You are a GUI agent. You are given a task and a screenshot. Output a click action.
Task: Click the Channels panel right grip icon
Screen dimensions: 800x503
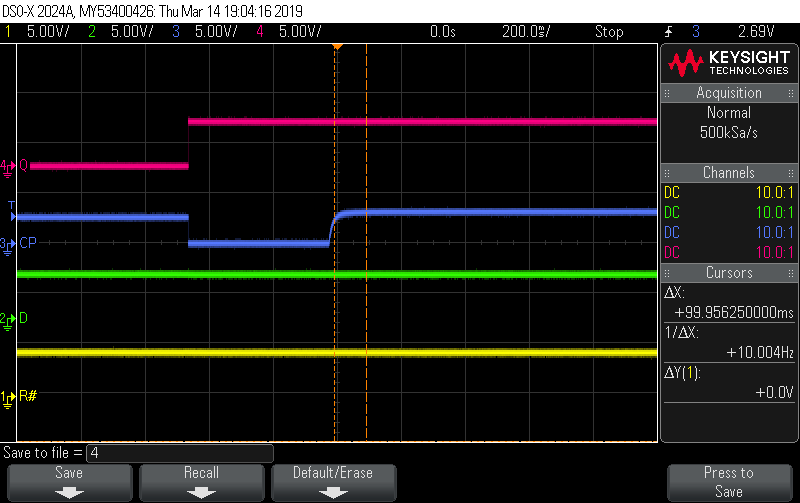pos(790,173)
